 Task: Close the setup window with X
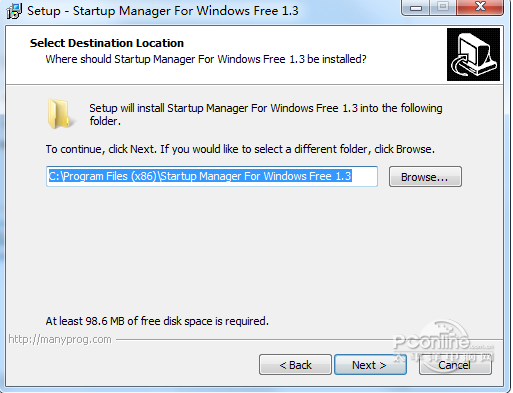coord(480,7)
